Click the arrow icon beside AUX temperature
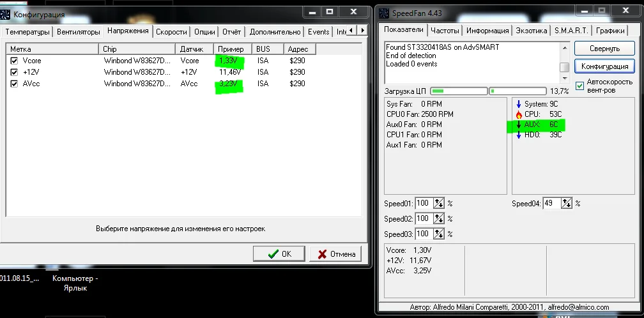 coord(518,125)
